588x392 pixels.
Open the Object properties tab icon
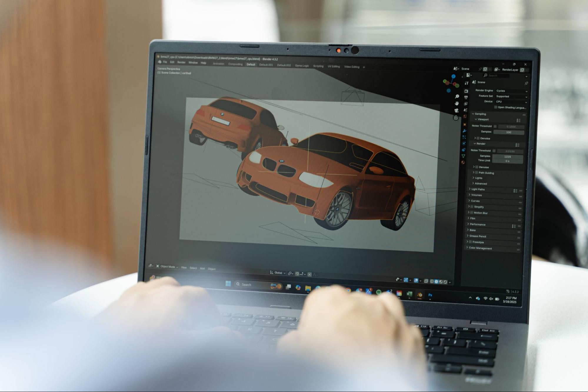(x=465, y=125)
